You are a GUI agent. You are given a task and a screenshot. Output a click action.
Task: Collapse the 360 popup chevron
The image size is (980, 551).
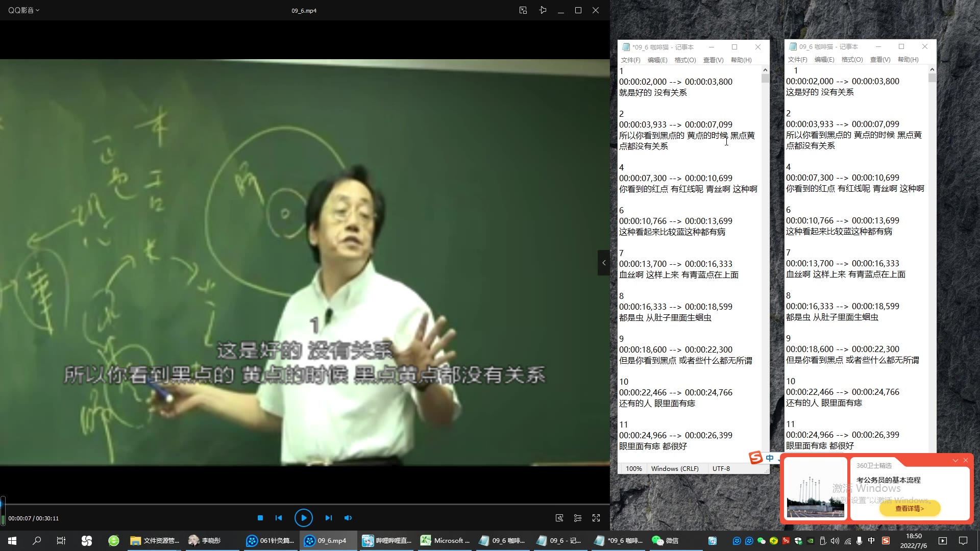coord(955,460)
